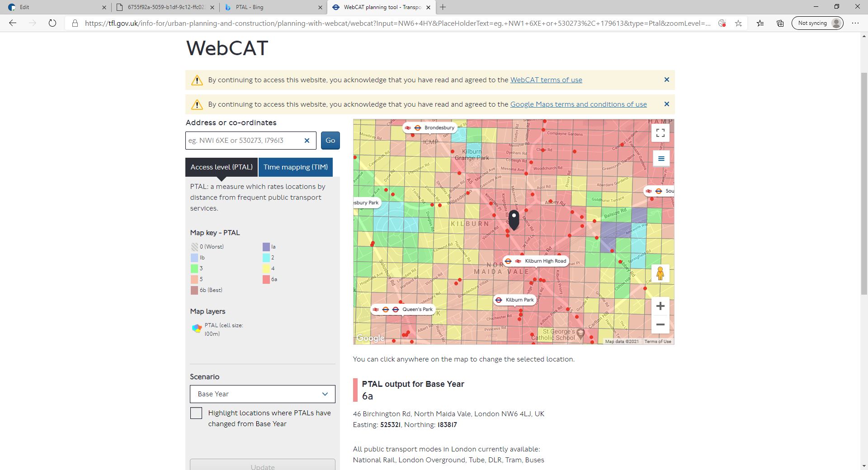Click the 1a purple legend swatch
868x470 pixels.
266,247
